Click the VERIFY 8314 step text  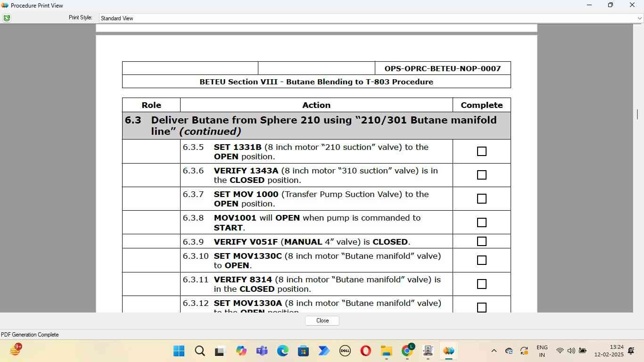coord(327,284)
